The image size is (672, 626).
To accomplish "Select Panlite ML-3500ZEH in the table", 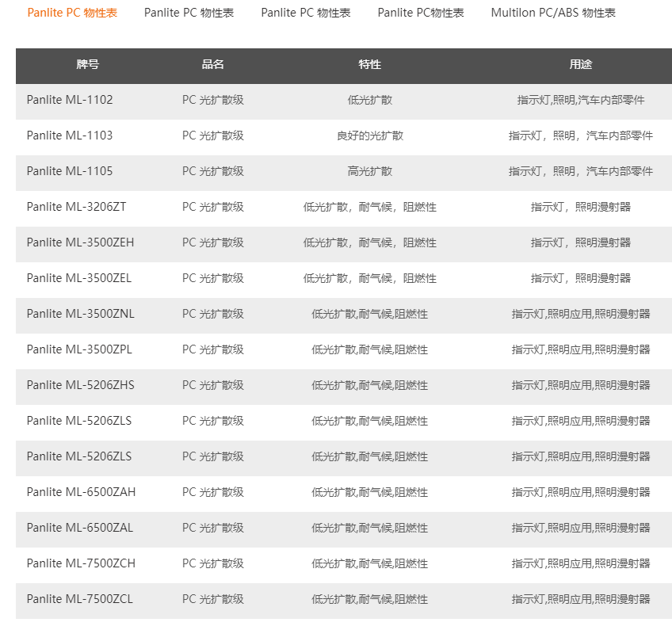I will click(x=80, y=242).
